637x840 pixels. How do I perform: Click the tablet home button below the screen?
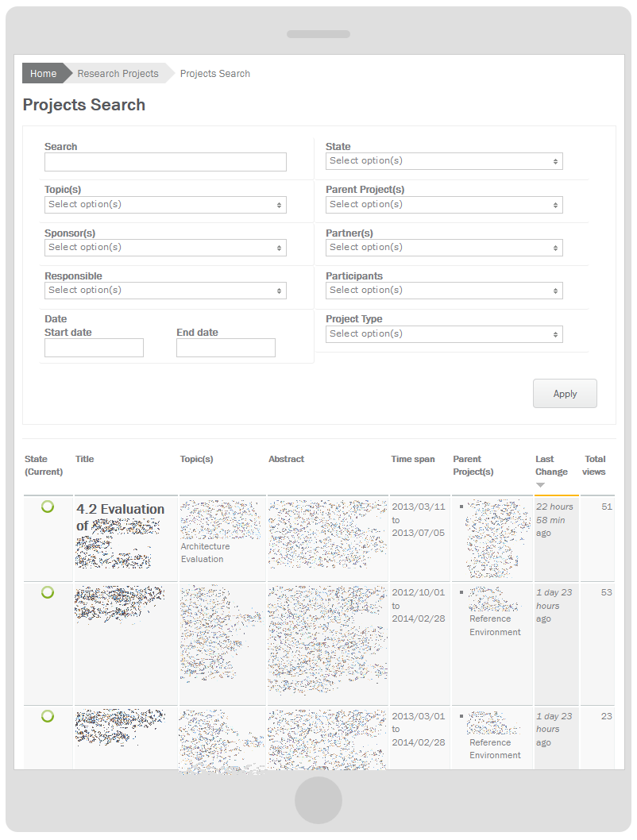(x=318, y=800)
